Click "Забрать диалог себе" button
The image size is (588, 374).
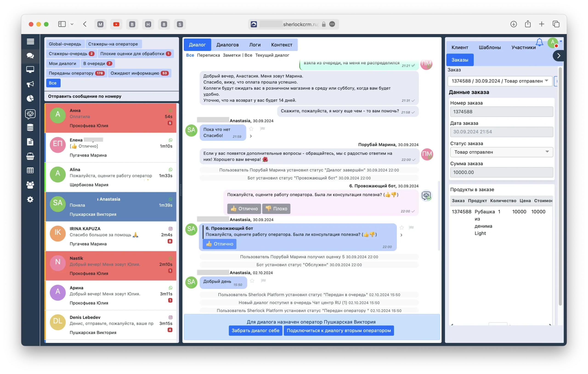tap(255, 331)
